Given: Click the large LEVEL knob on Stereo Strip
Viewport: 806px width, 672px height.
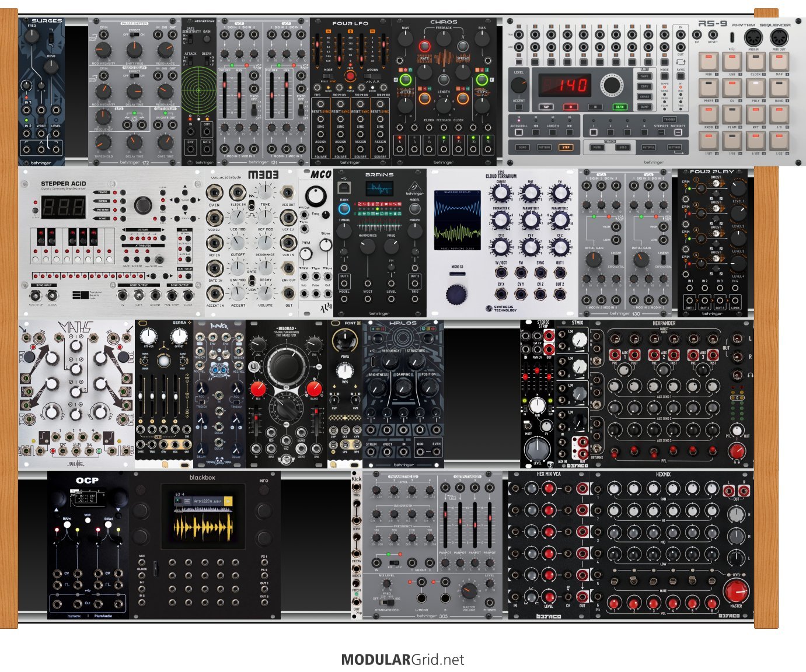Looking at the screenshot, I should pos(537,449).
